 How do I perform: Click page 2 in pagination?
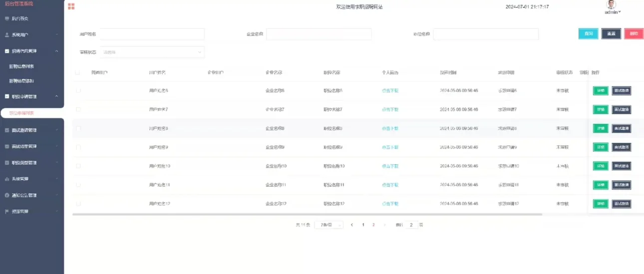(373, 225)
